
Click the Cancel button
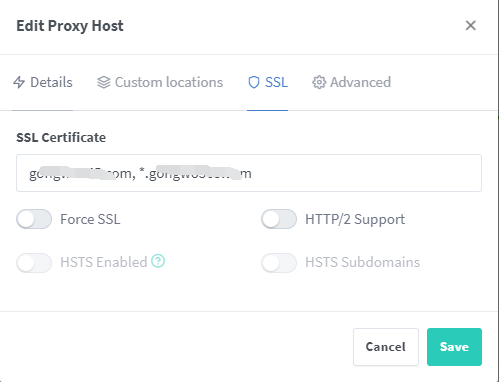pyautogui.click(x=386, y=347)
